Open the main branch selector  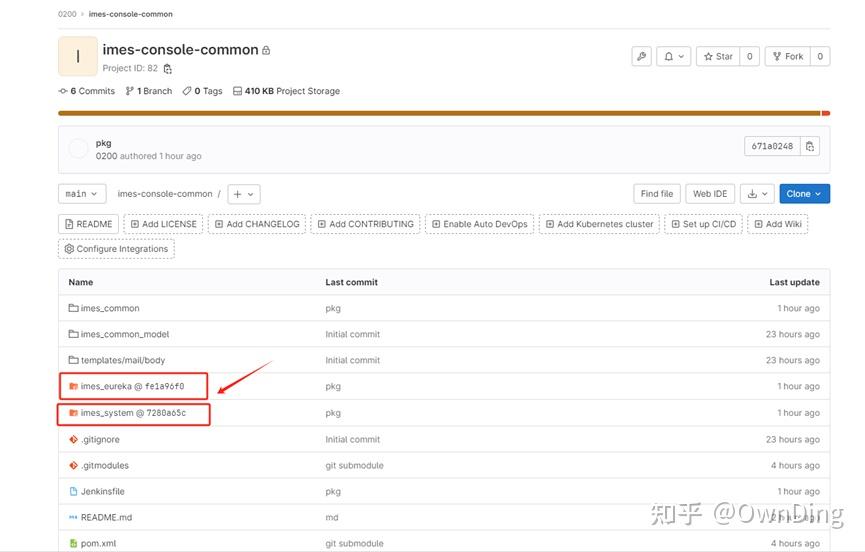pos(82,194)
